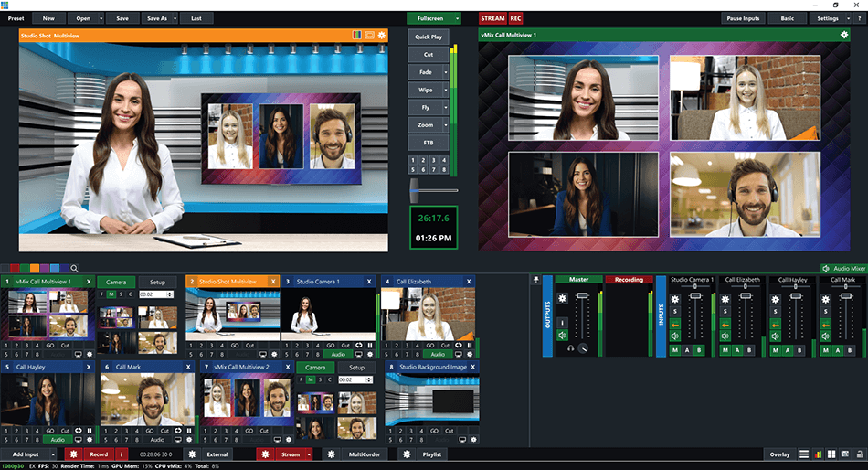The height and width of the screenshot is (470, 868).
Task: Click the audio meter bars icon in bottom bar
Action: click(818, 454)
